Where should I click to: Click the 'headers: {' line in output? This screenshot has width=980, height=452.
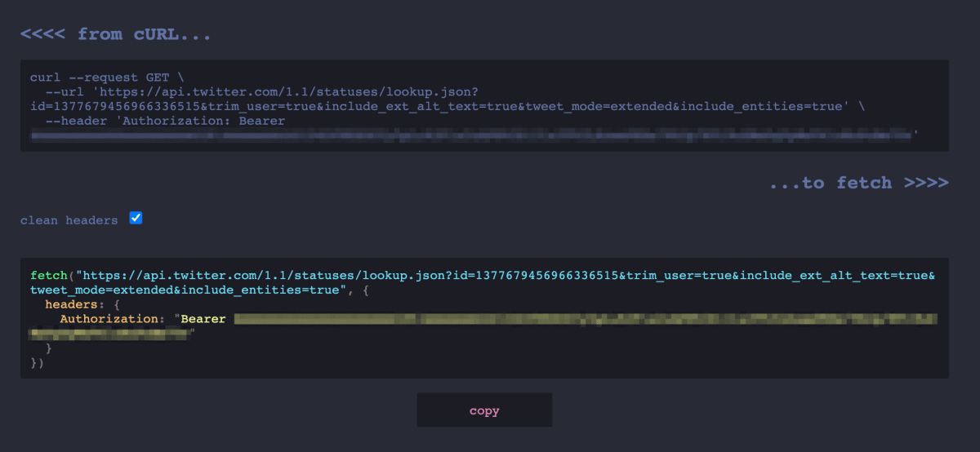coord(82,304)
